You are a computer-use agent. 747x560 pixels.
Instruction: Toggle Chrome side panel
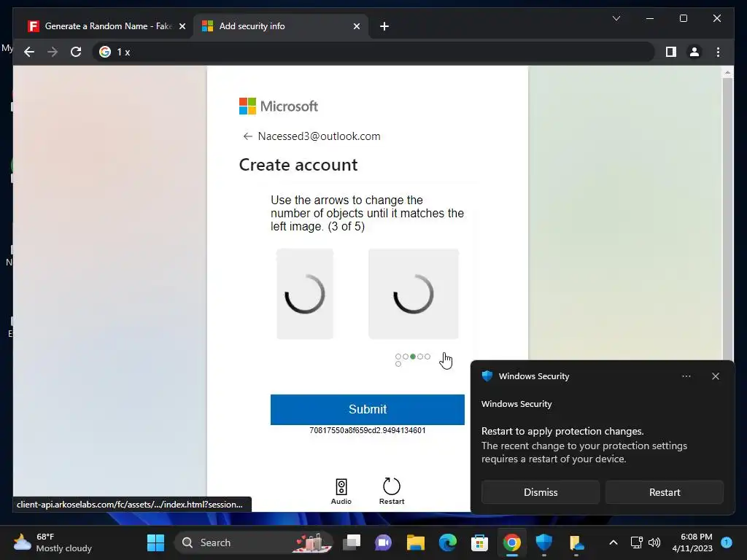point(671,52)
